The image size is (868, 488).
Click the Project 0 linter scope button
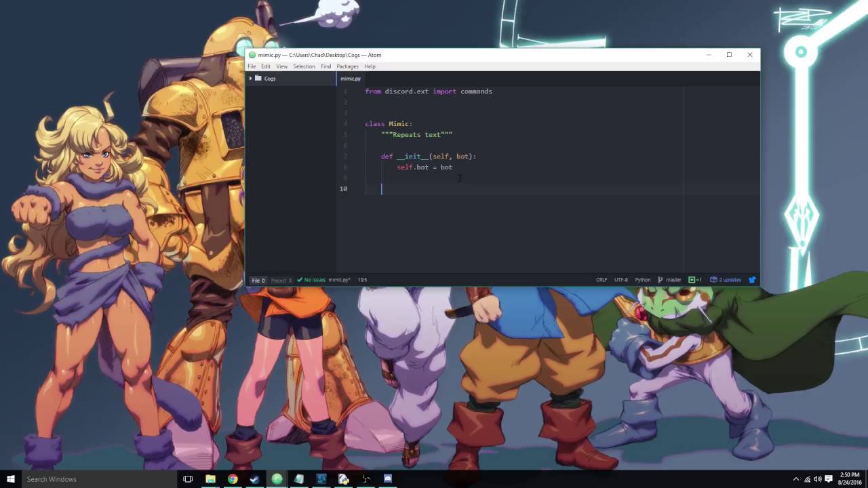pos(281,280)
